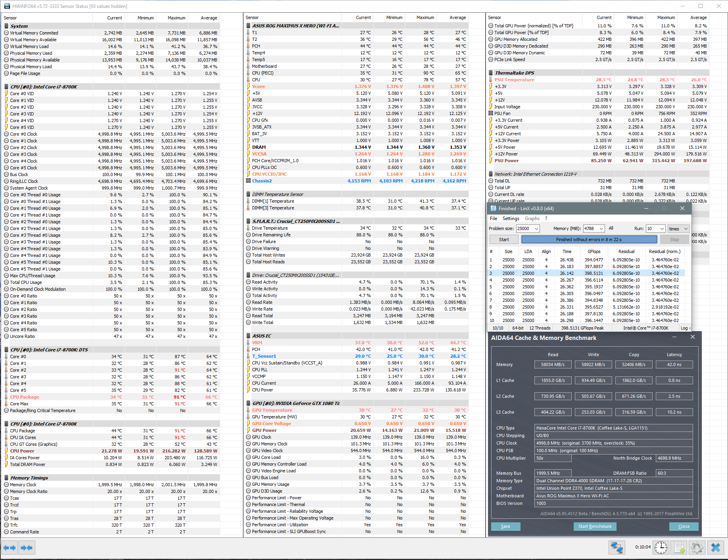Click the PSU Temperature thermometer icon
728x560 pixels.
click(491, 80)
